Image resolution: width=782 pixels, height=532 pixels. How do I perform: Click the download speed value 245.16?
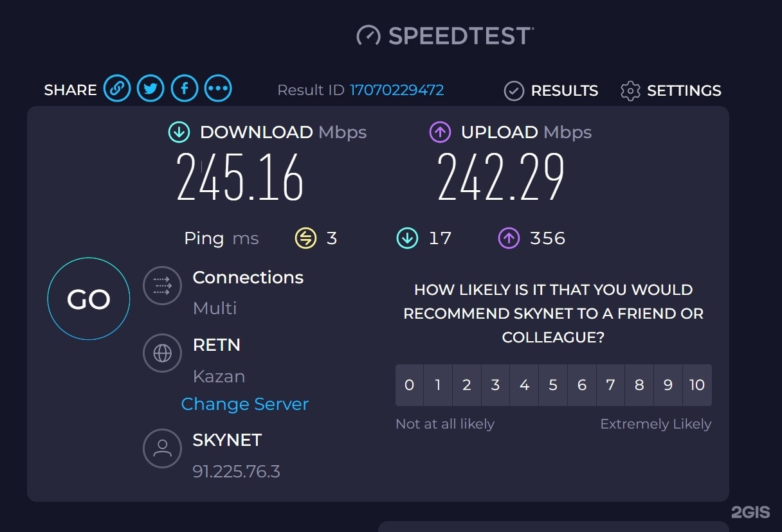click(240, 178)
